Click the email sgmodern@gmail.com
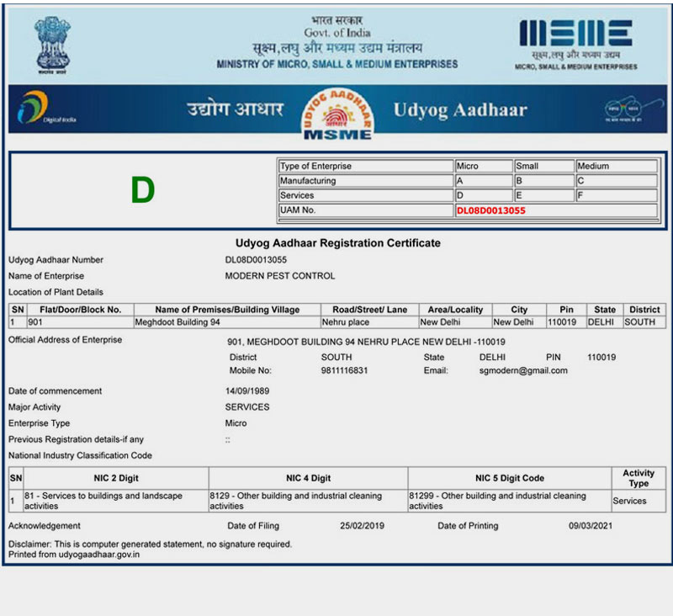Image resolution: width=673 pixels, height=616 pixels. coord(523,370)
